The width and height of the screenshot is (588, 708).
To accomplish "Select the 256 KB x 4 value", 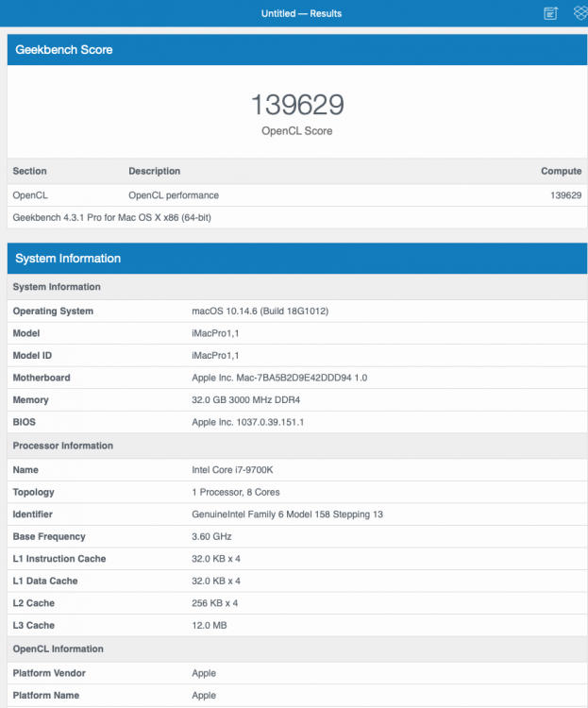I will (215, 603).
